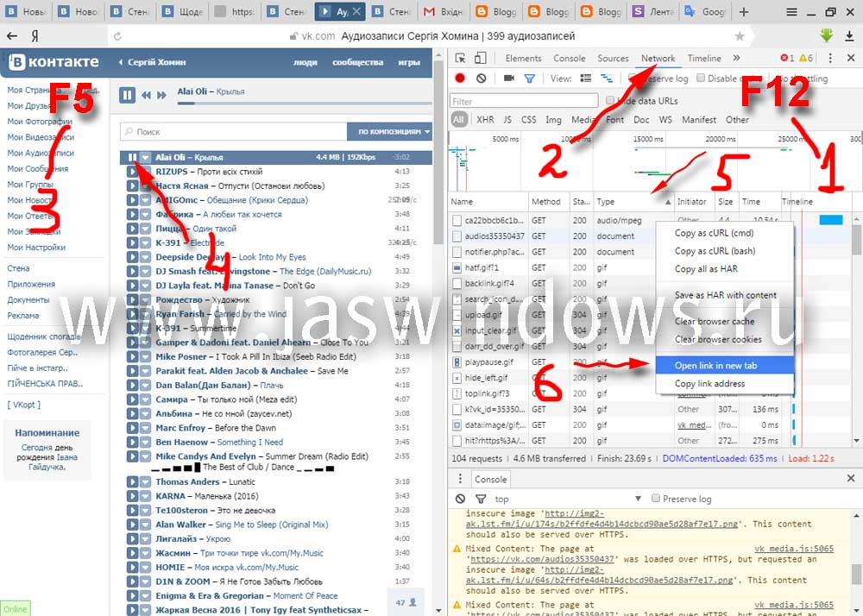Click the capture screenshots camera icon
Screen dimensions: 863x616
point(508,79)
